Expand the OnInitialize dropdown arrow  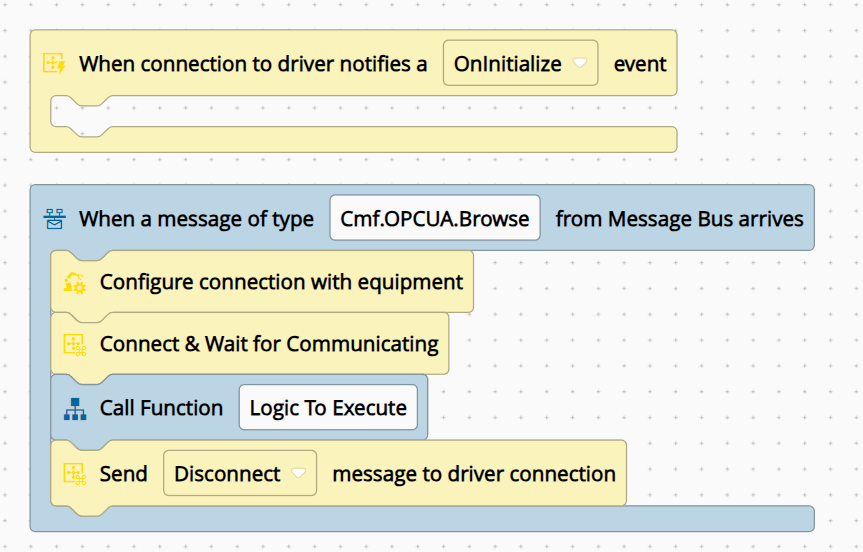click(x=580, y=63)
